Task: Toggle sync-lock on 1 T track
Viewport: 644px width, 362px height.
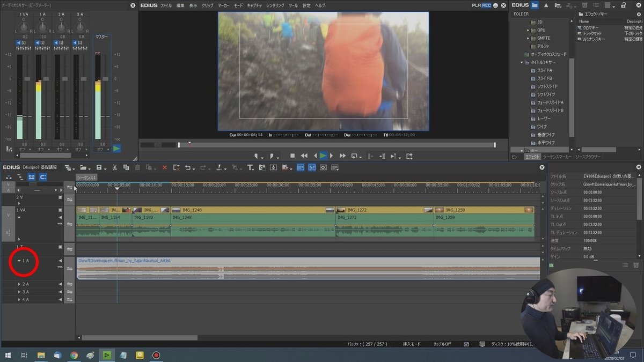Action: [x=69, y=249]
